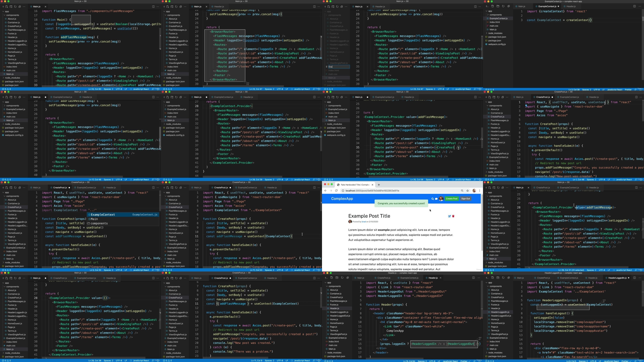Bookmark this page with the star icon
Image resolution: width=644 pixels, height=362 pixels.
click(468, 191)
